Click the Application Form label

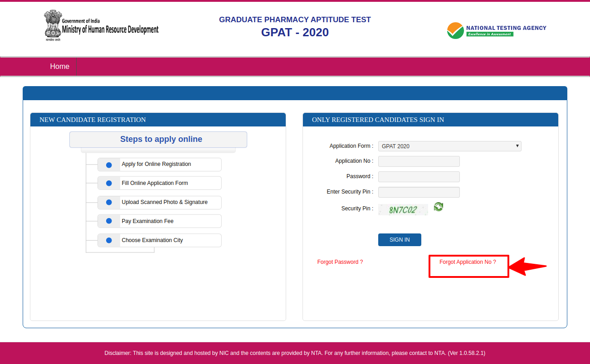(x=351, y=146)
